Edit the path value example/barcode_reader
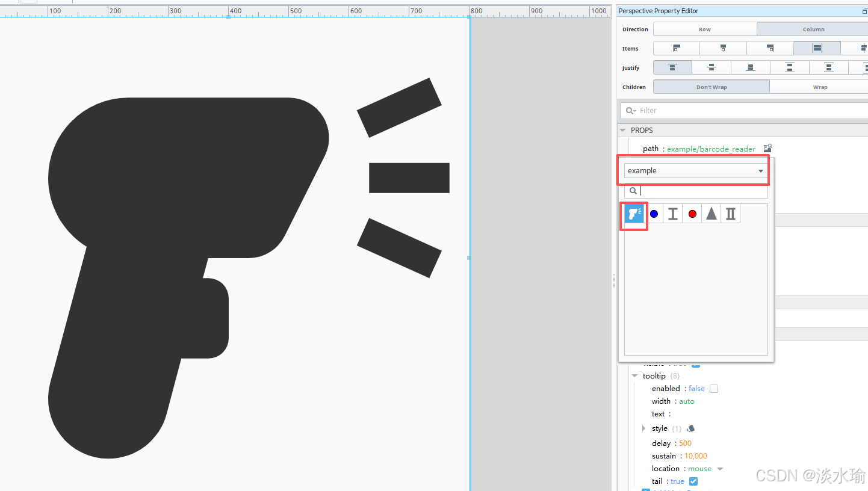The height and width of the screenshot is (491, 868). coord(711,149)
